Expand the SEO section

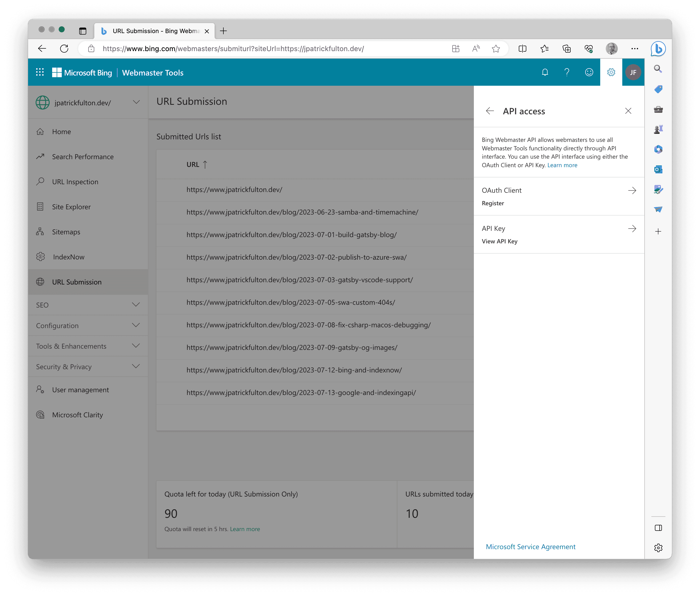pos(88,305)
